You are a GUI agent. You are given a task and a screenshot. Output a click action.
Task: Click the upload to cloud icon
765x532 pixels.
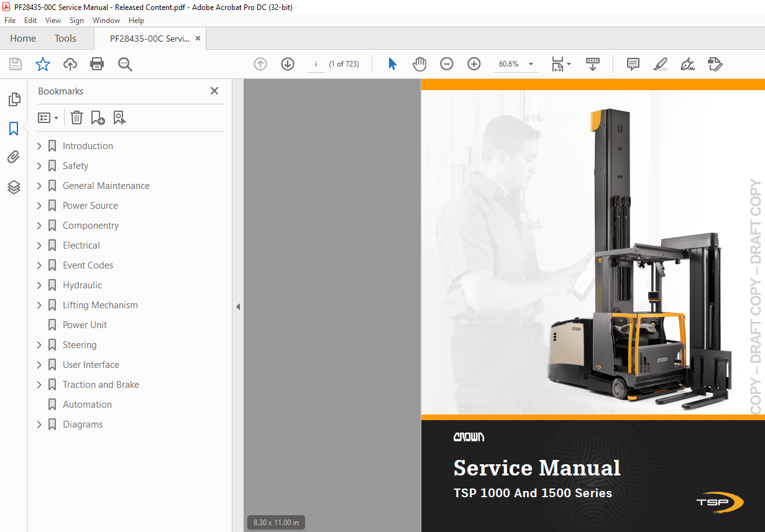(x=70, y=64)
